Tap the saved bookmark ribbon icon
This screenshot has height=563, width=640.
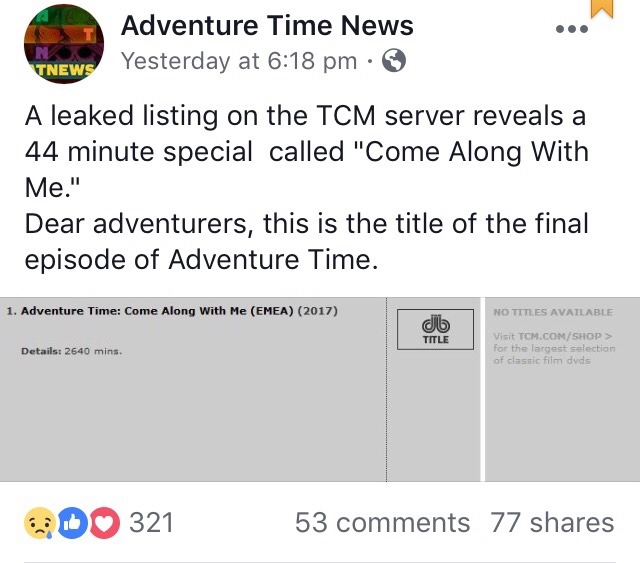[x=602, y=8]
